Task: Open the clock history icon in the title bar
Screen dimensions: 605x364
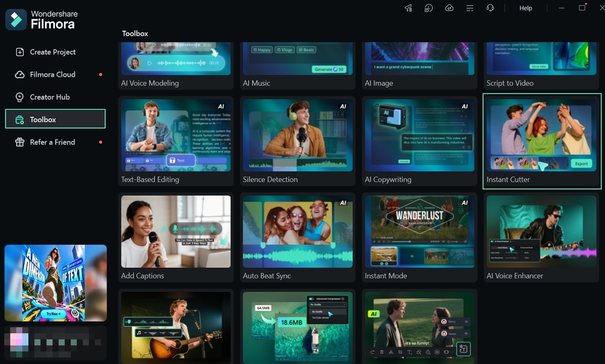Action: point(429,8)
